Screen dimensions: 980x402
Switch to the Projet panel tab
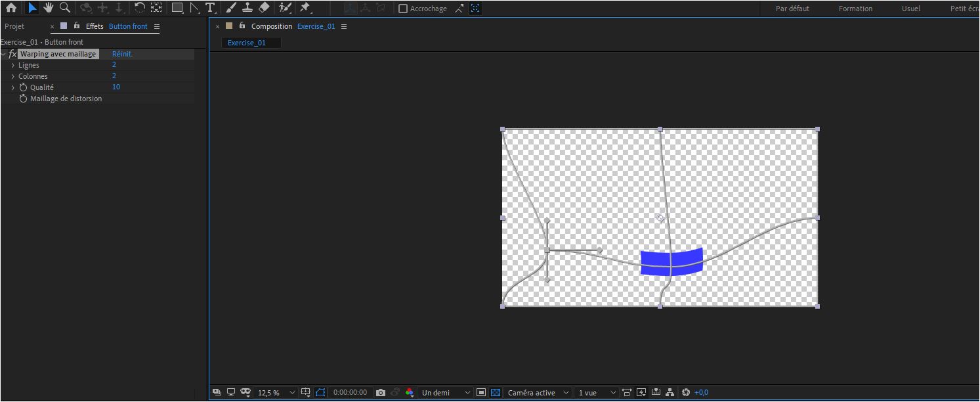14,26
